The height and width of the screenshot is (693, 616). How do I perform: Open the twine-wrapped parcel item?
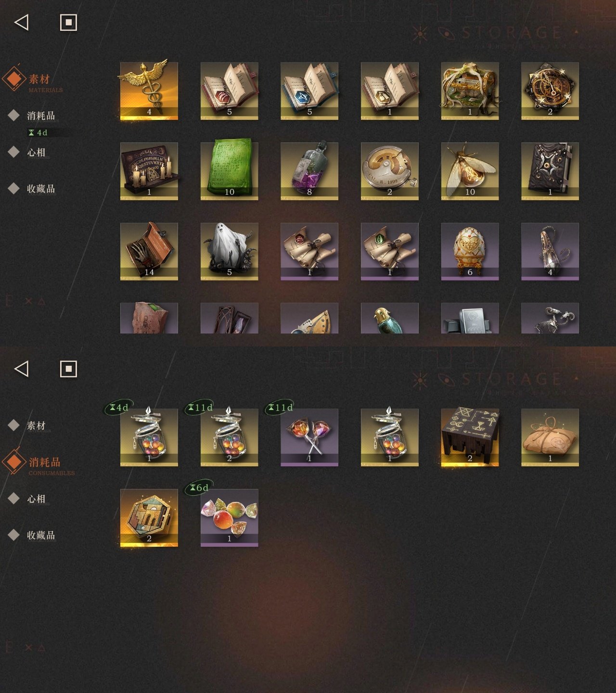tap(550, 437)
